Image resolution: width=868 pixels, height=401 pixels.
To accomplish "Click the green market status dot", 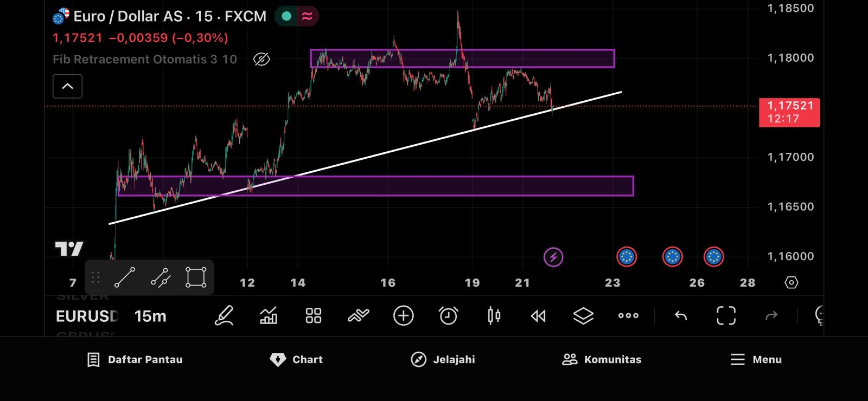I will 286,16.
